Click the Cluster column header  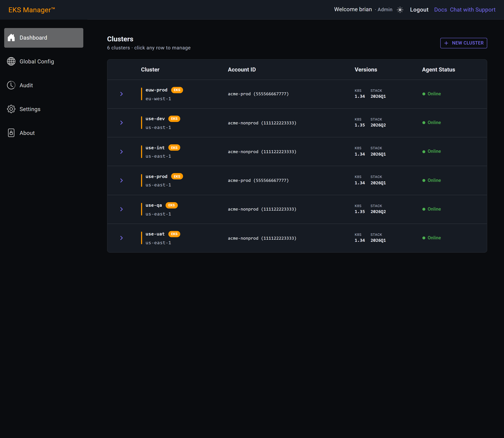(x=150, y=70)
